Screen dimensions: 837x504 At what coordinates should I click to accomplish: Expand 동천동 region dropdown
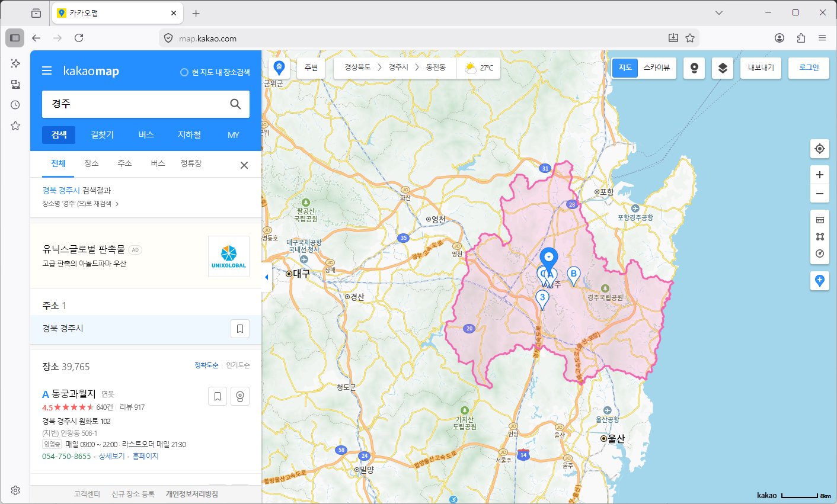click(x=436, y=68)
